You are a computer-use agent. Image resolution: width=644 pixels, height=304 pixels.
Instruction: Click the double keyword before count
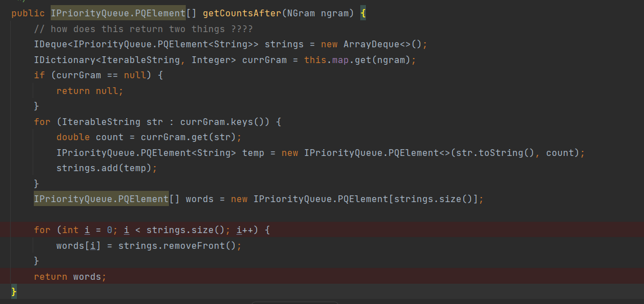coord(73,137)
